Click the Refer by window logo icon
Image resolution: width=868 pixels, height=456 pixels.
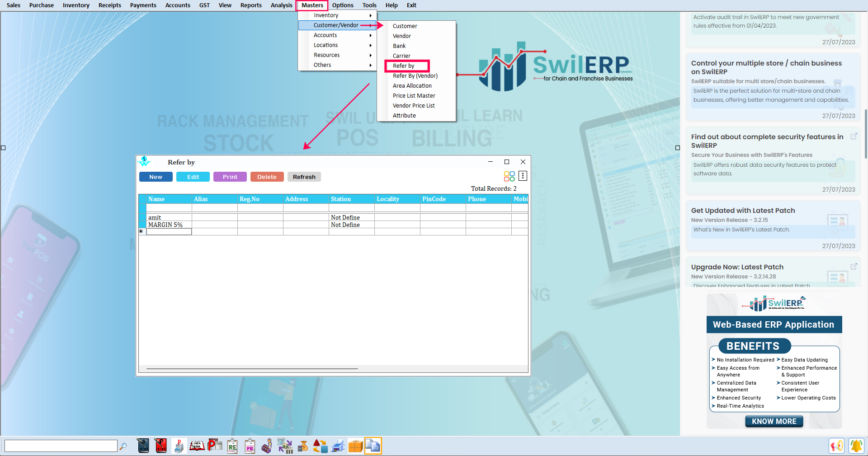pos(144,161)
